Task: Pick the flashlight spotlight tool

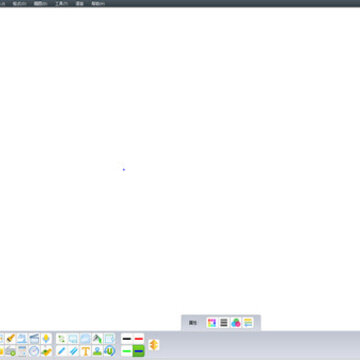Action: pos(10,339)
